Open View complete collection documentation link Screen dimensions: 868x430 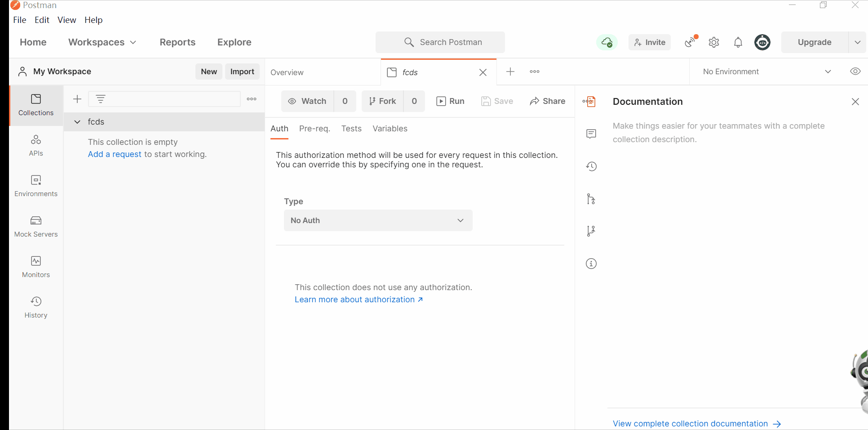(x=697, y=424)
